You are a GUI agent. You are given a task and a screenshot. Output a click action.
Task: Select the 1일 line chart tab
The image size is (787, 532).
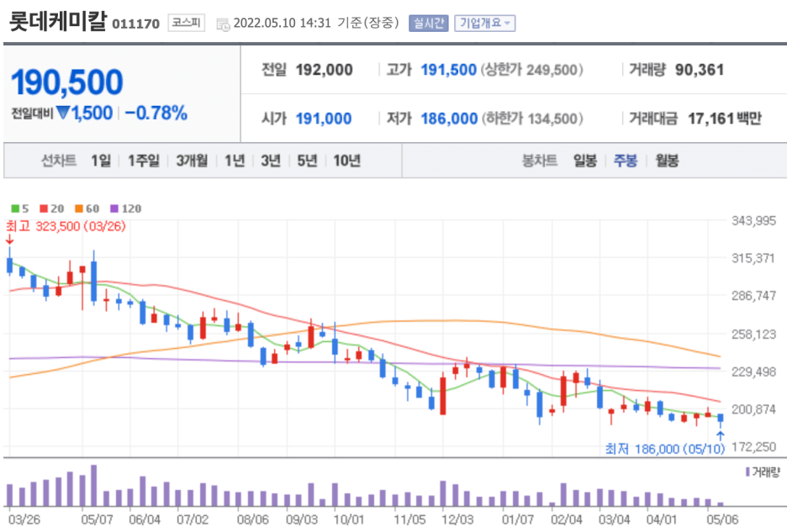[100, 161]
